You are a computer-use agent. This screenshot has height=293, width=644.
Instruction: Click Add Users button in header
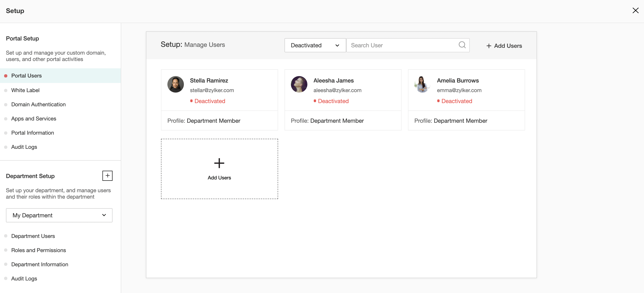click(x=504, y=46)
